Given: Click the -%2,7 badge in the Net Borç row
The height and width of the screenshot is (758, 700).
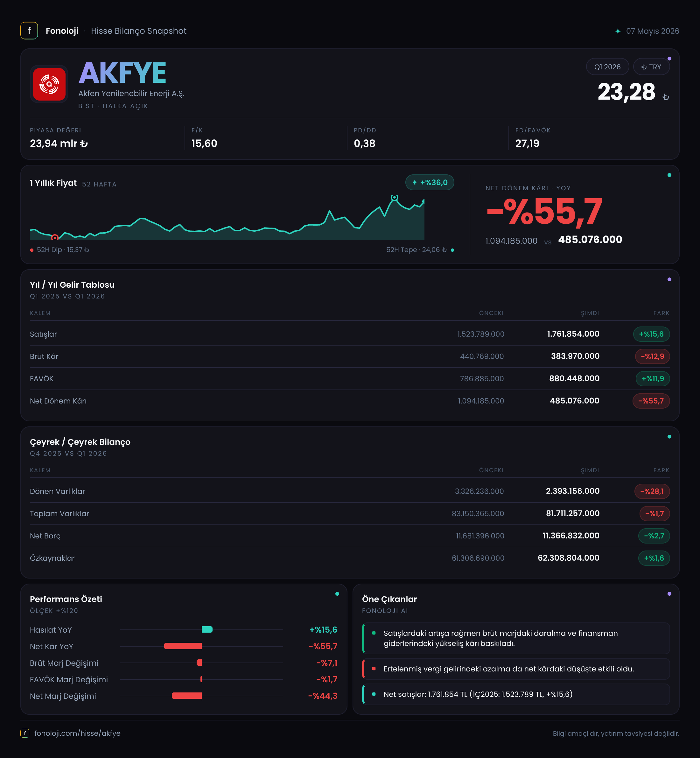Looking at the screenshot, I should pos(654,536).
